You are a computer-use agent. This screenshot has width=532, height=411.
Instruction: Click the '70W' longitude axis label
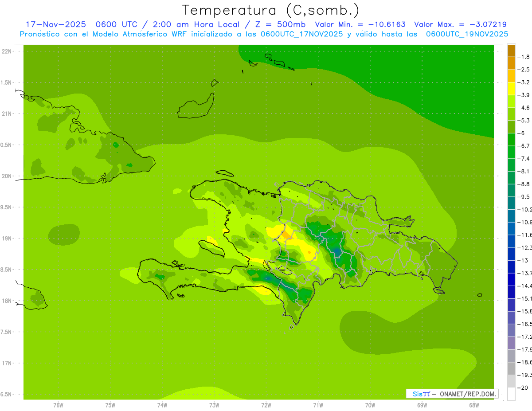coord(370,405)
